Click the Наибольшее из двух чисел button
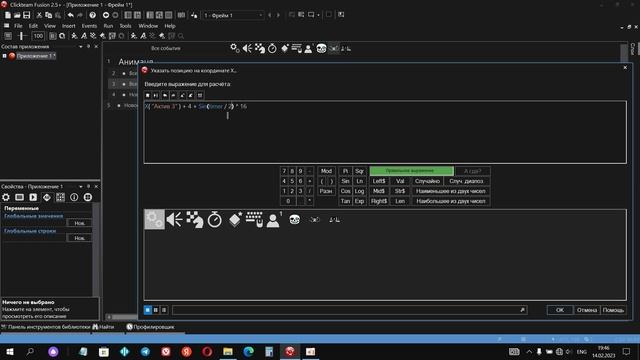The image size is (640, 360). click(x=451, y=201)
